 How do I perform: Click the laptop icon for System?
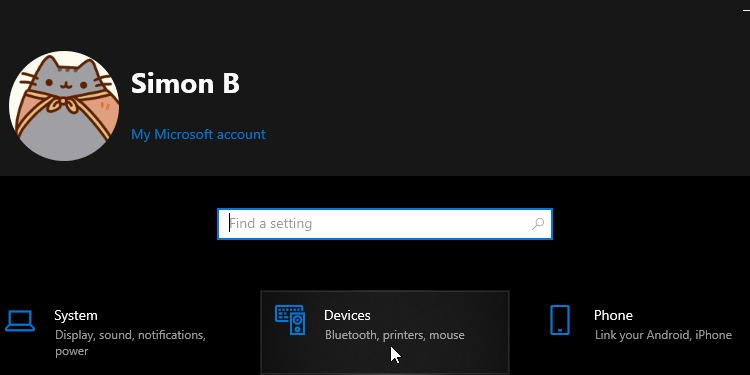pos(20,320)
